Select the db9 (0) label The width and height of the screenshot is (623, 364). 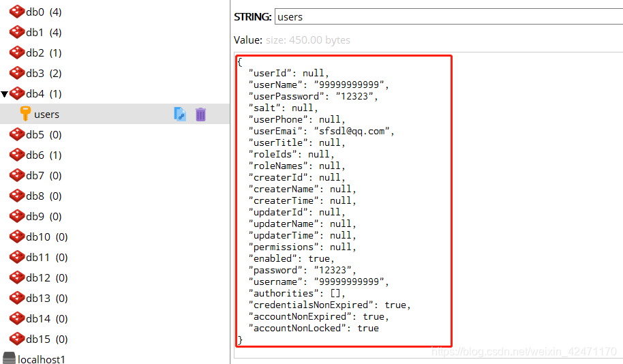click(44, 217)
